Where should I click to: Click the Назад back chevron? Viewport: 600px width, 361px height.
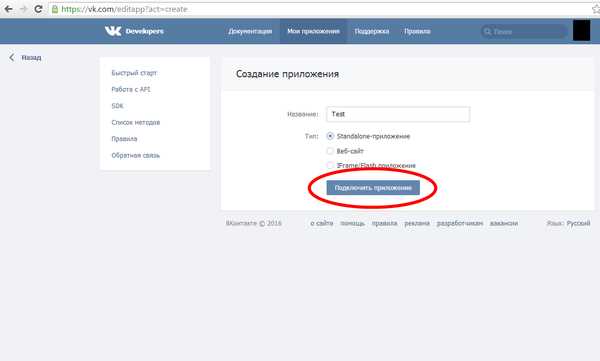pyautogui.click(x=12, y=57)
